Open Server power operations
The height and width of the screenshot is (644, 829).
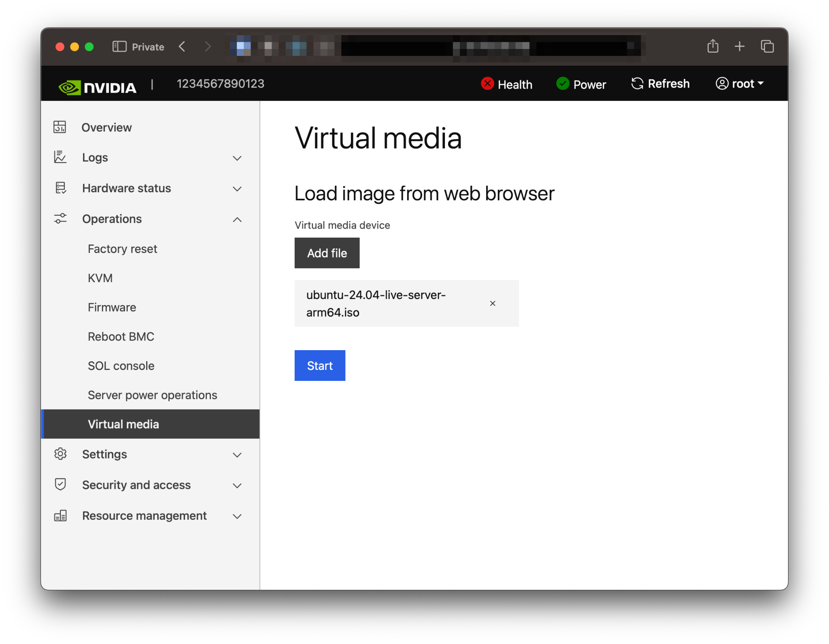[x=152, y=395]
